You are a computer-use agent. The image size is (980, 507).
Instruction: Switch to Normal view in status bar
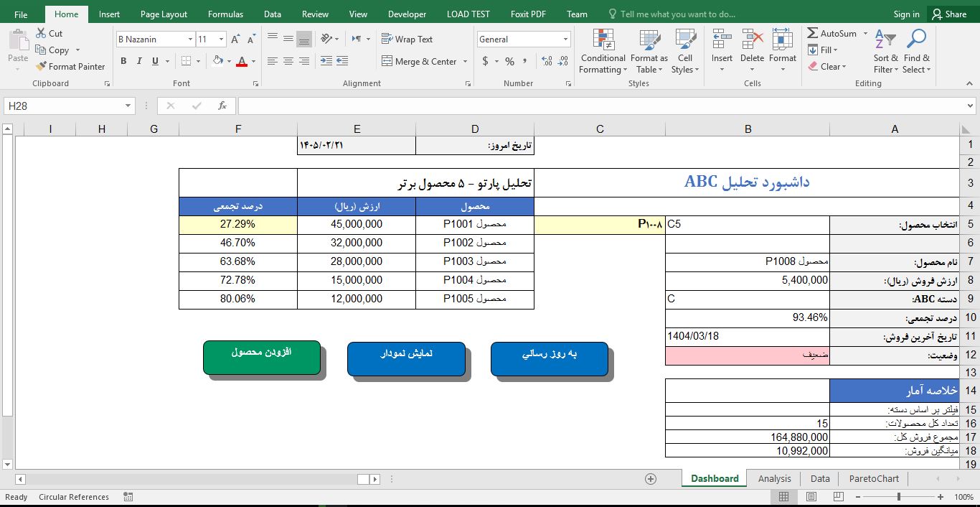(x=783, y=497)
